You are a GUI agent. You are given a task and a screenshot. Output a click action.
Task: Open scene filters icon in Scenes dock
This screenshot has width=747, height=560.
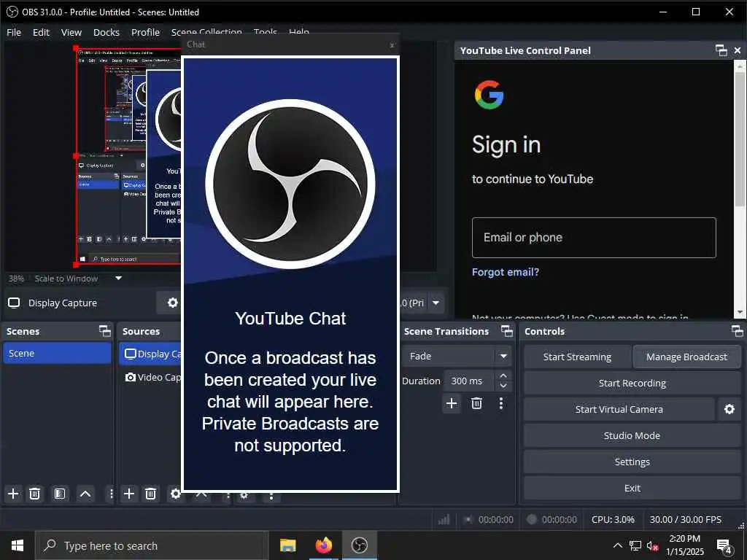click(x=60, y=494)
